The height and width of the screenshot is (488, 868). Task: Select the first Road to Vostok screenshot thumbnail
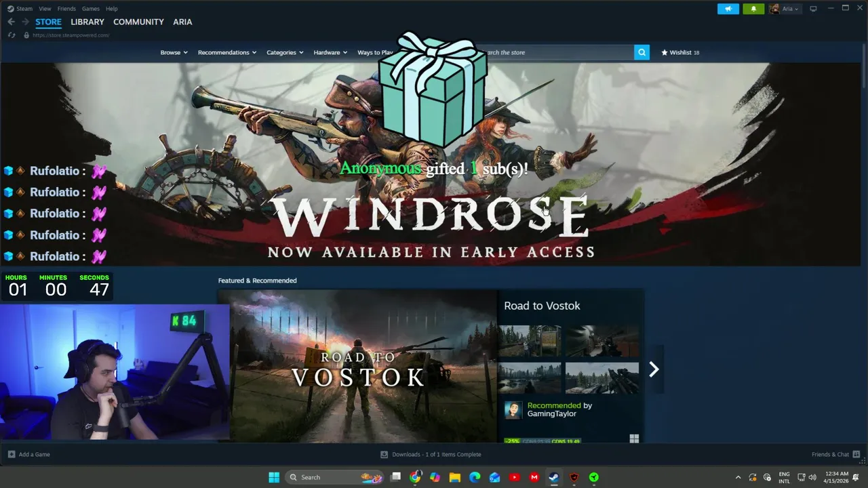(530, 341)
